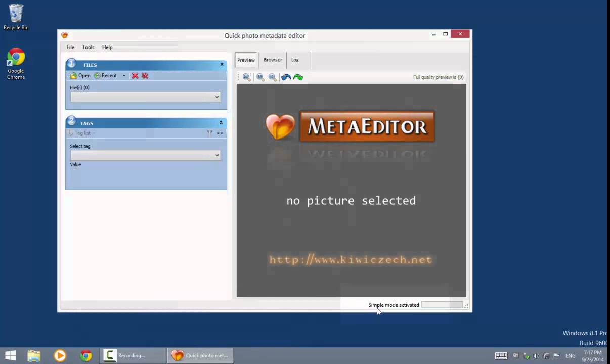Click the ENG language indicator
This screenshot has width=610, height=364.
[571, 356]
